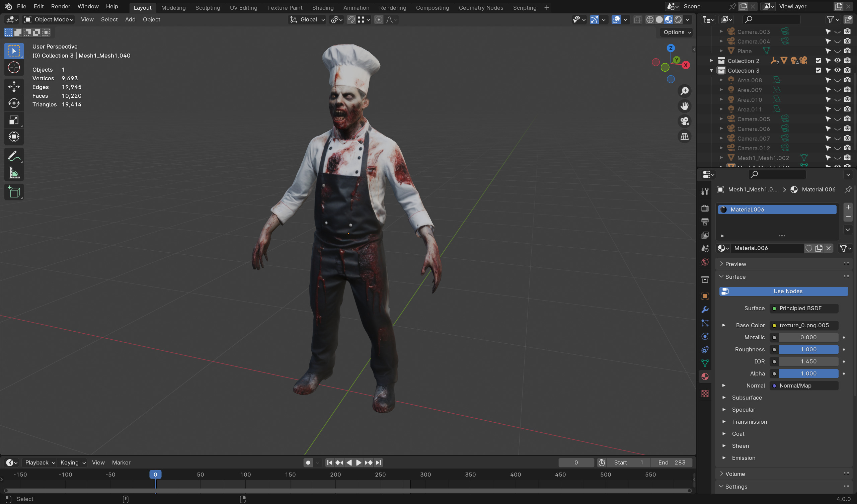Image resolution: width=857 pixels, height=504 pixels.
Task: Select the Add Cube tool
Action: click(x=14, y=192)
